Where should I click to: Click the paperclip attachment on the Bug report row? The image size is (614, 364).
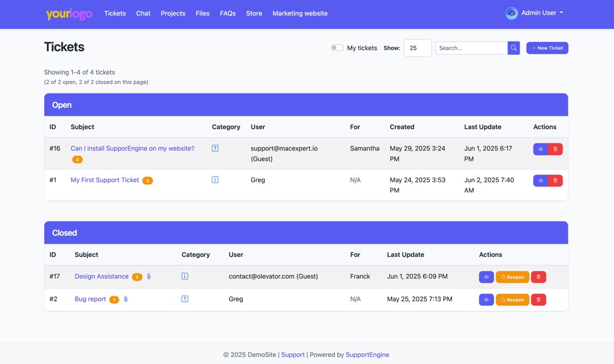click(125, 299)
